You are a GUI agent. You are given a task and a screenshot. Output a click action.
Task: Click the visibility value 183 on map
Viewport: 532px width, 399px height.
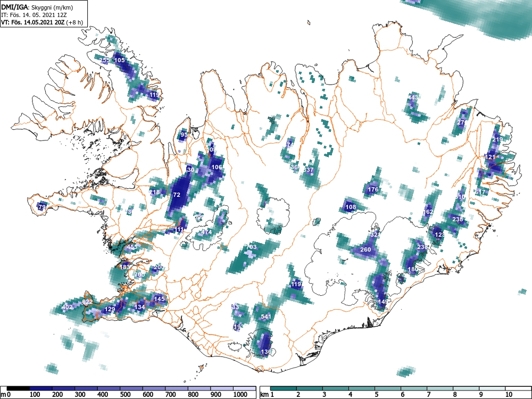tap(125, 267)
